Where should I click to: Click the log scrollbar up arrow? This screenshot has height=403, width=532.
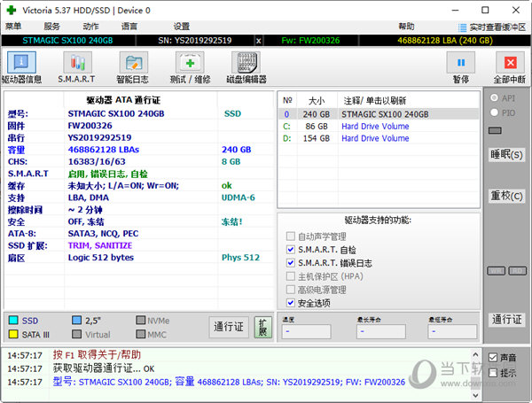[475, 354]
